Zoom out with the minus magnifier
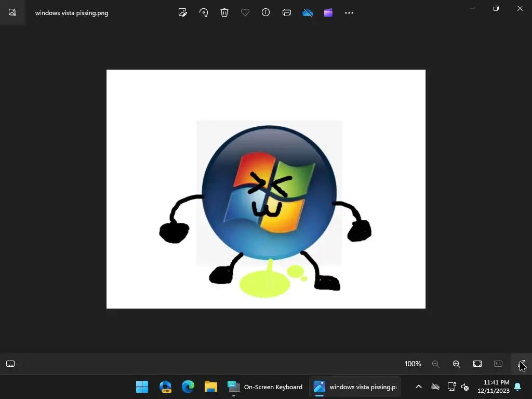532x399 pixels. click(436, 364)
